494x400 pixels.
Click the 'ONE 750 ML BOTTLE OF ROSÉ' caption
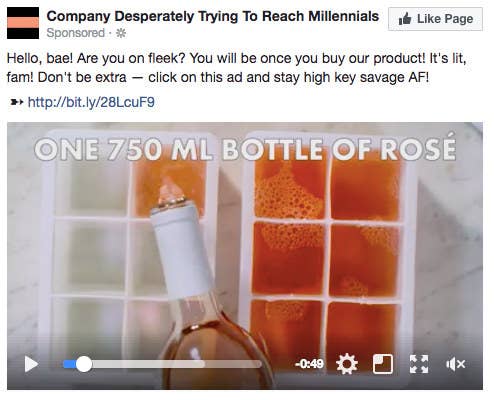pyautogui.click(x=245, y=147)
